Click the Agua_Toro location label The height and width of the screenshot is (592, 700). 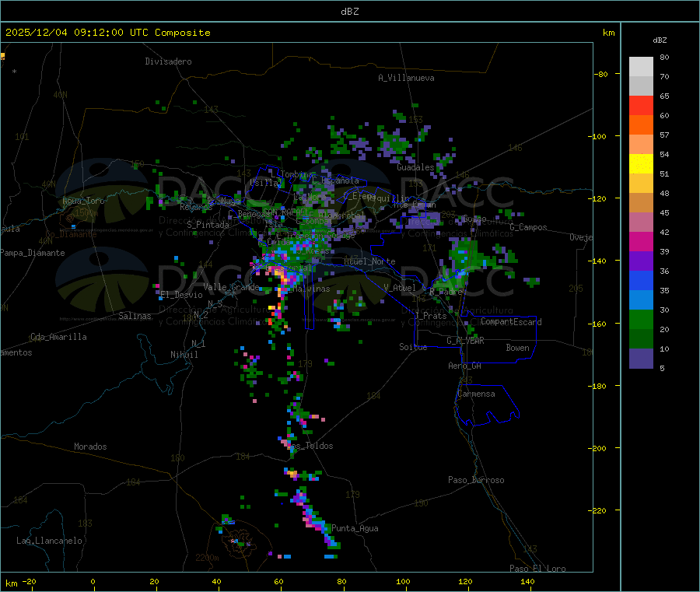[83, 201]
